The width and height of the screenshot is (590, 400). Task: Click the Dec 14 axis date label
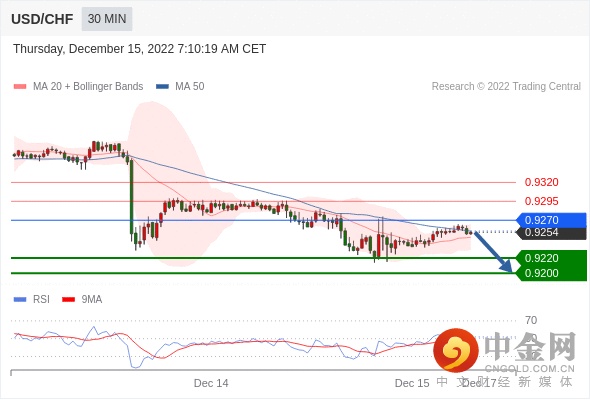(211, 383)
